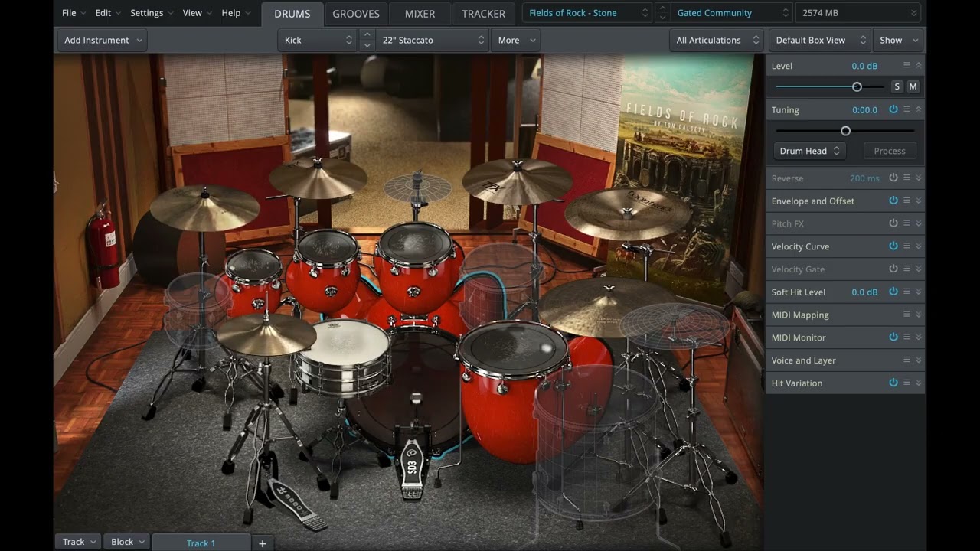Open the Velocity Curve menu icon
Viewport: 980px width, 551px height.
906,246
